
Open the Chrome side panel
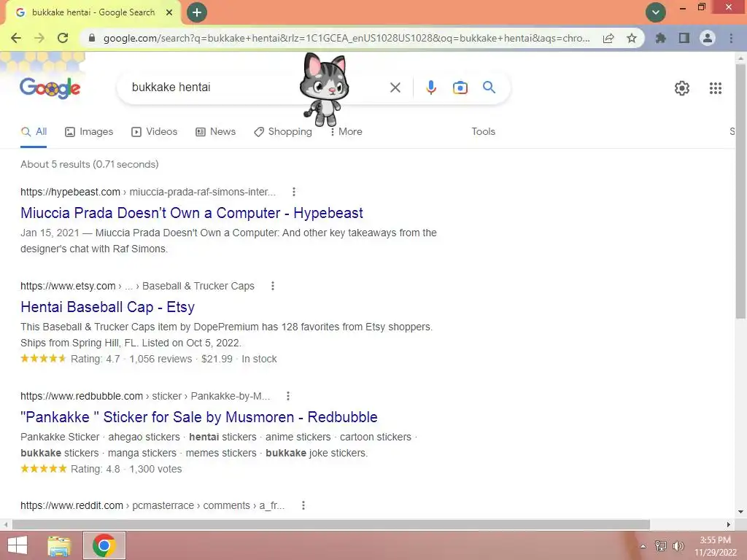[684, 38]
